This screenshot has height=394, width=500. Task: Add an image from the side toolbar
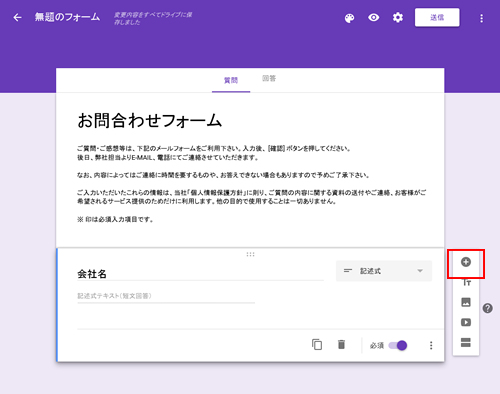click(466, 302)
